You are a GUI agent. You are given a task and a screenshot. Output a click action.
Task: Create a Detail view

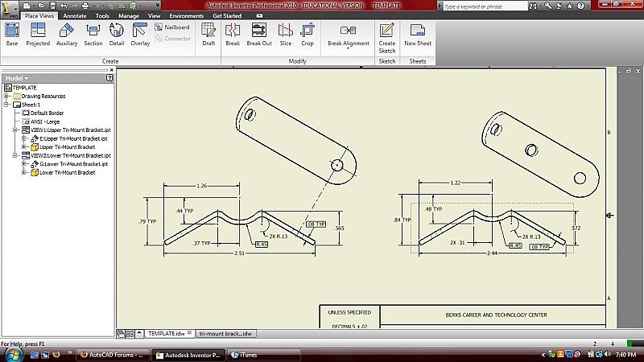tap(117, 35)
